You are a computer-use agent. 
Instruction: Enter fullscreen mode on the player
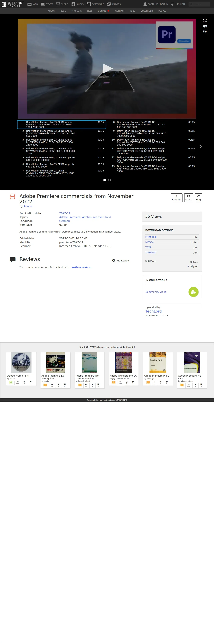205,21
